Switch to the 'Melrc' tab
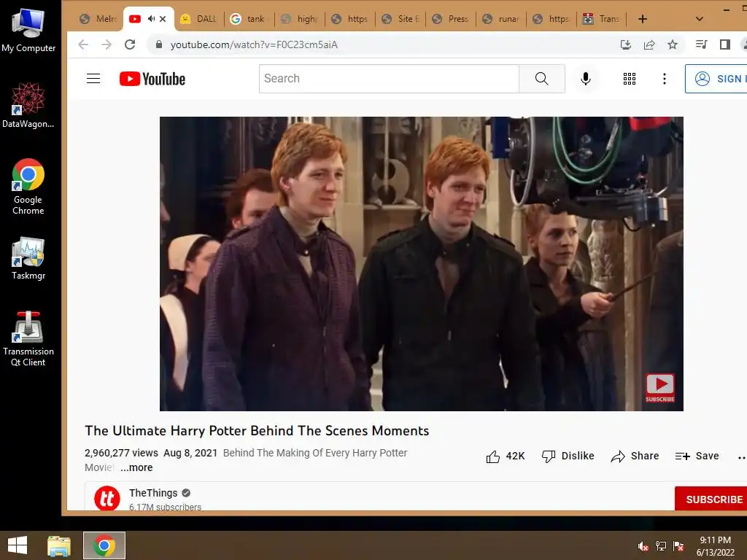The image size is (747, 560). point(98,19)
